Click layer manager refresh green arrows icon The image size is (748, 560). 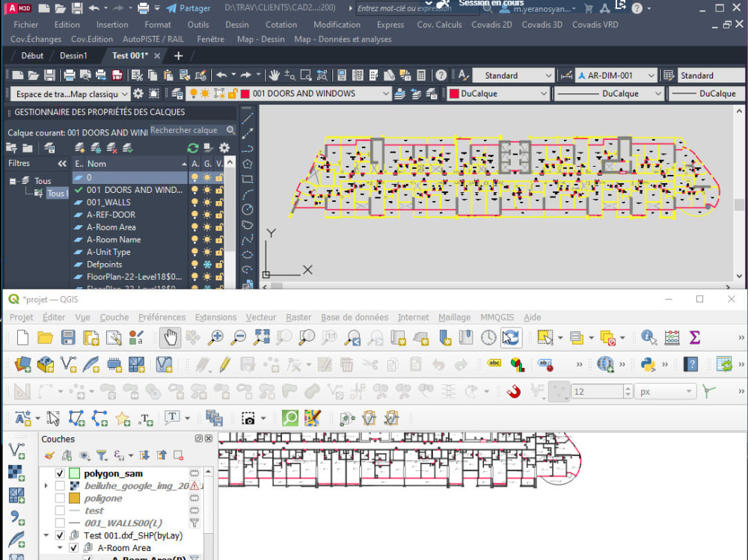click(193, 148)
